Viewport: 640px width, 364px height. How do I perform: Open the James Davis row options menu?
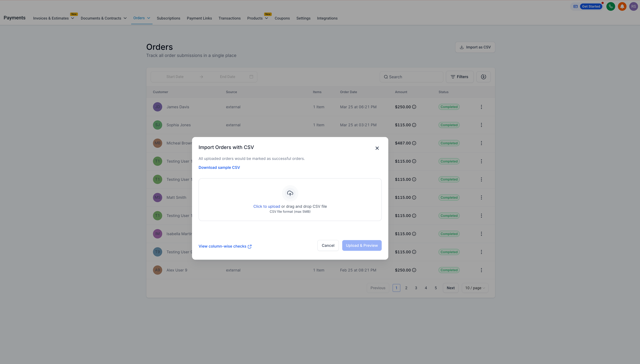tap(481, 107)
